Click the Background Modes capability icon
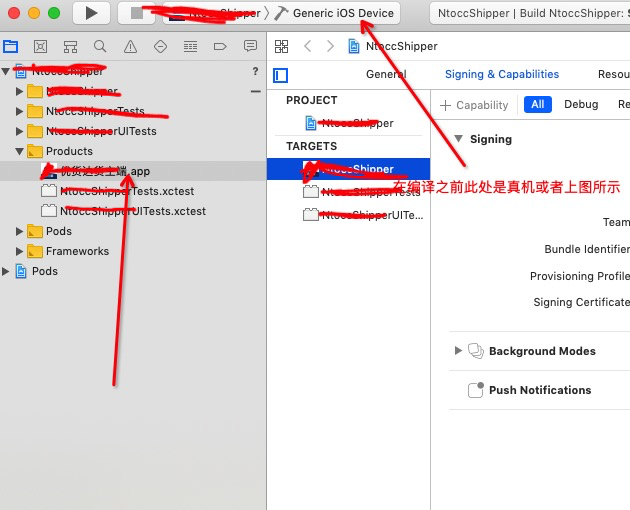Viewport: 630px width, 510px height. pos(476,351)
